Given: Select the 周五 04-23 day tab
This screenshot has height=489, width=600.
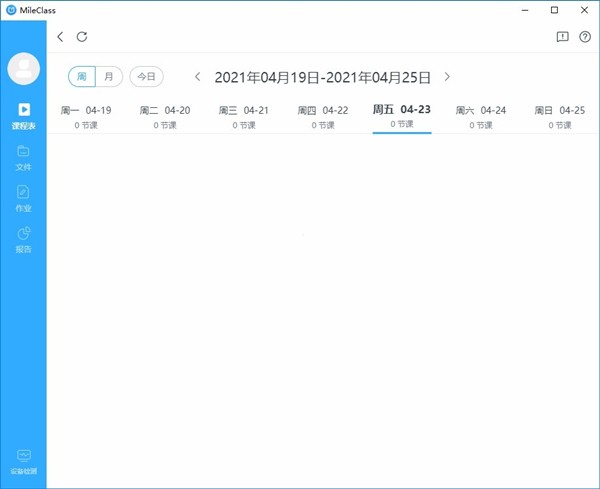Looking at the screenshot, I should point(402,117).
